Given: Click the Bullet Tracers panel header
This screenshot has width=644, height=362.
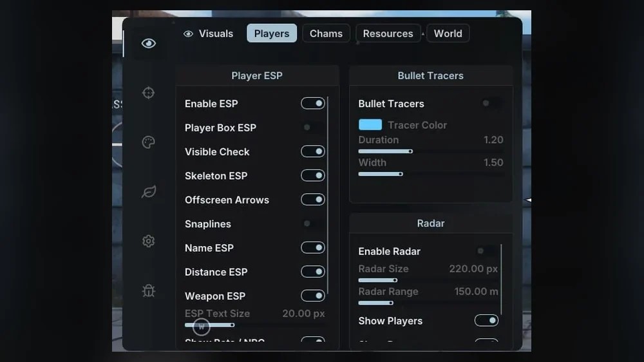Looking at the screenshot, I should coord(430,75).
